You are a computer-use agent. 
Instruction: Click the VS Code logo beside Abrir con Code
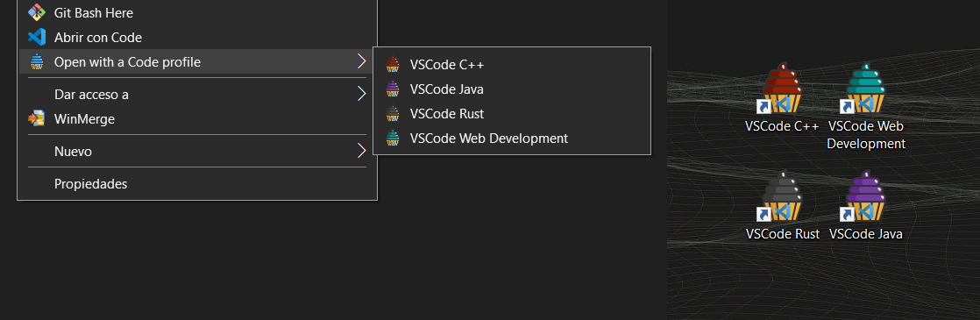coord(37,38)
